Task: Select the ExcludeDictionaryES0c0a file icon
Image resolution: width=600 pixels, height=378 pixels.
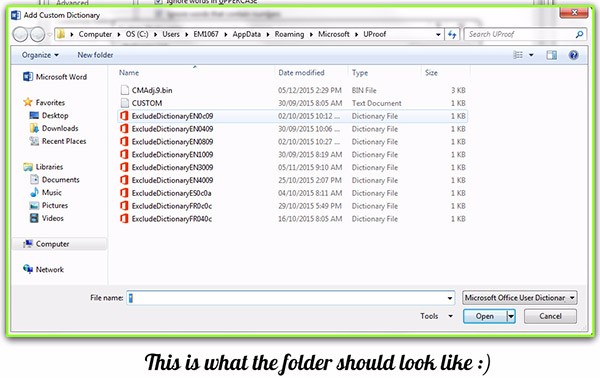Action: (x=124, y=193)
